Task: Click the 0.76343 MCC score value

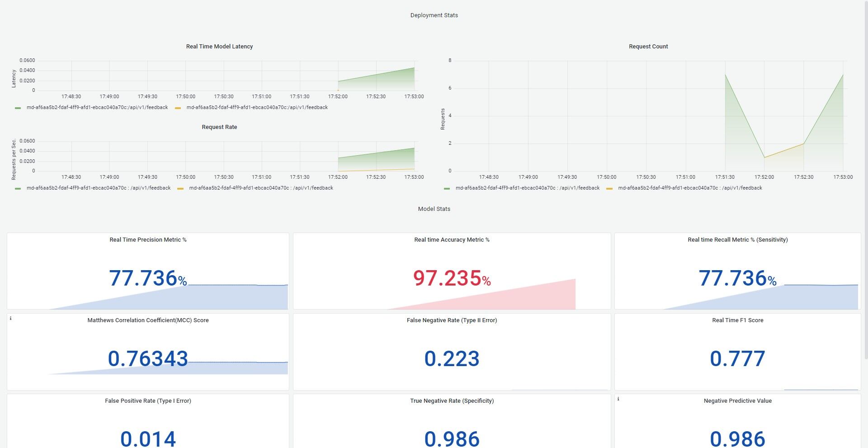Action: coord(148,359)
